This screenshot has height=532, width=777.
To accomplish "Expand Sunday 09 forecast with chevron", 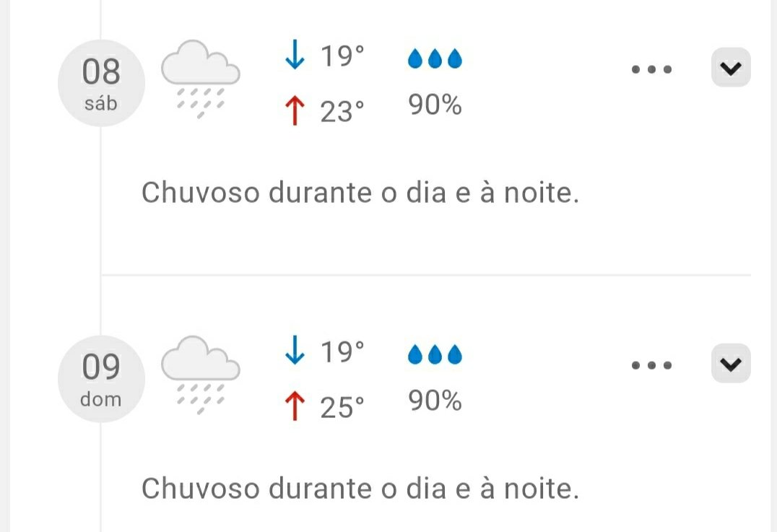I will [x=731, y=365].
